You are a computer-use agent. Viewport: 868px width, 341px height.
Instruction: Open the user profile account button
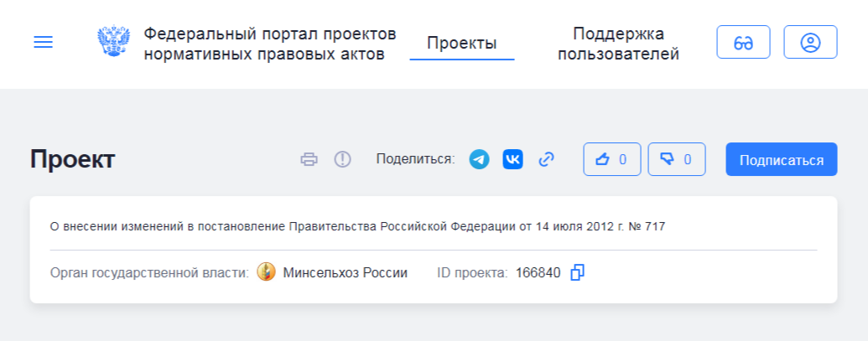[810, 43]
